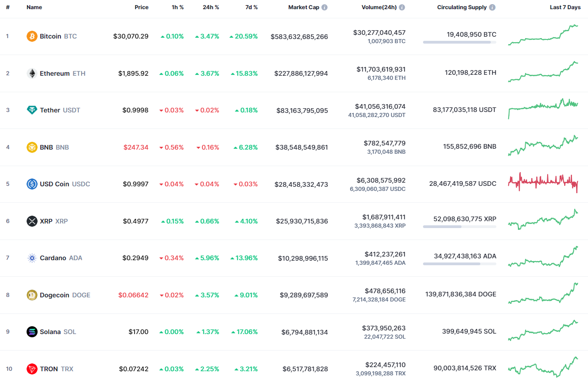The image size is (588, 385).
Task: Select Solana's 7-day sparkline chart
Action: pos(543,331)
